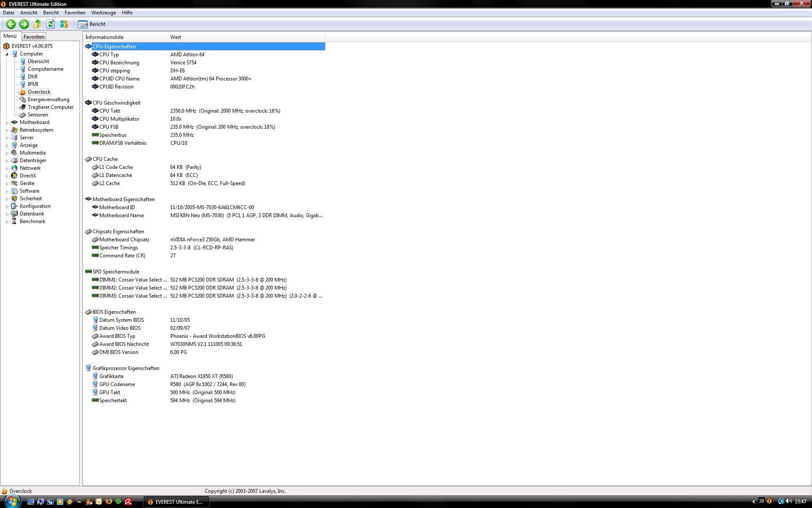This screenshot has height=508, width=812.
Task: Click the Windows Start orb
Action: click(x=12, y=502)
